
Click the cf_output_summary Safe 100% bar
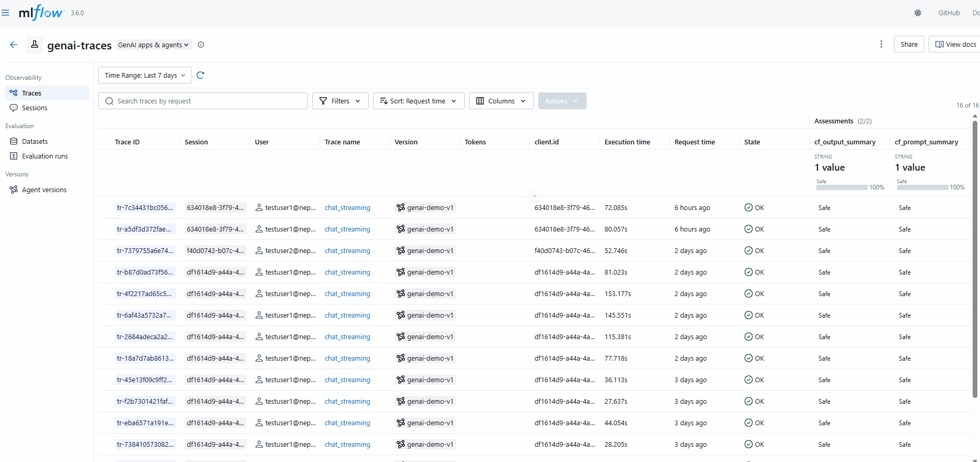pos(842,187)
